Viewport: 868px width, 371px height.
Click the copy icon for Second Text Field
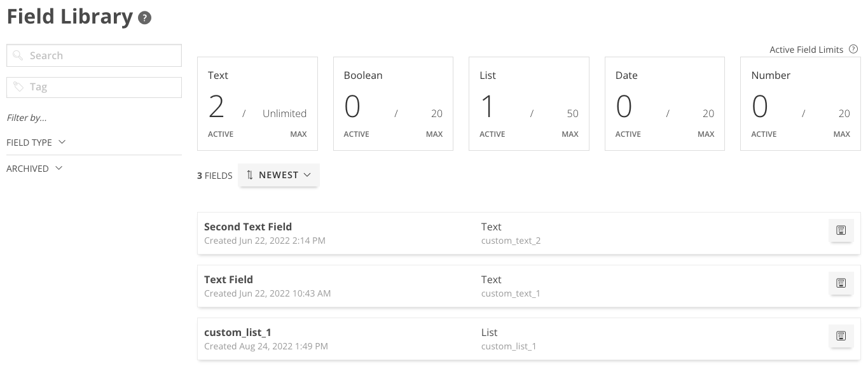click(x=841, y=230)
